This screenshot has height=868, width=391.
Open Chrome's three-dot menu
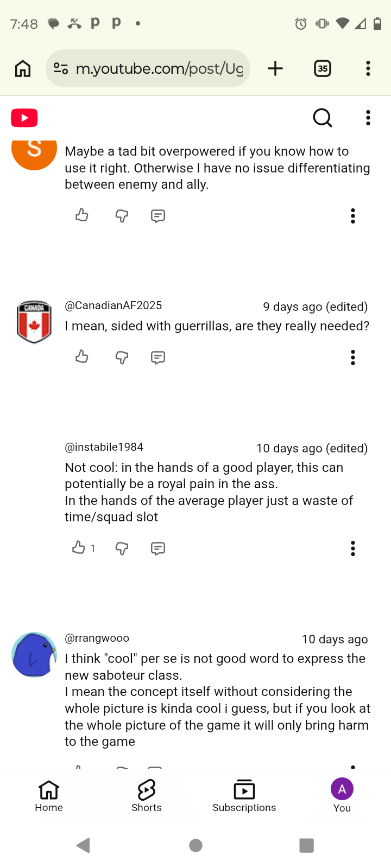tap(368, 69)
